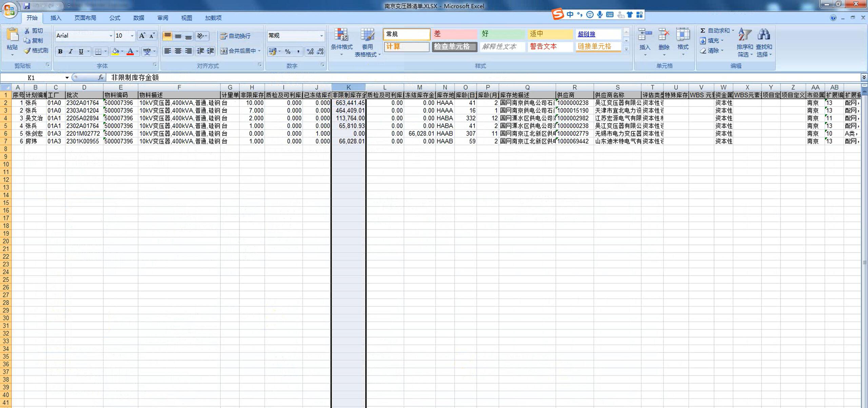Viewport: 868px width, 408px height.
Task: Expand the Name Box dropdown arrow
Action: pyautogui.click(x=67, y=78)
